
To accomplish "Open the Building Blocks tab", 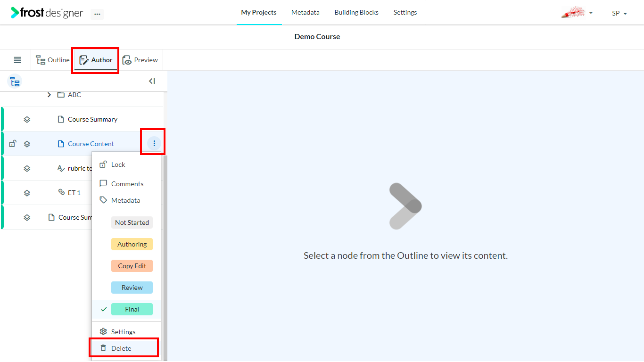I will click(x=356, y=13).
